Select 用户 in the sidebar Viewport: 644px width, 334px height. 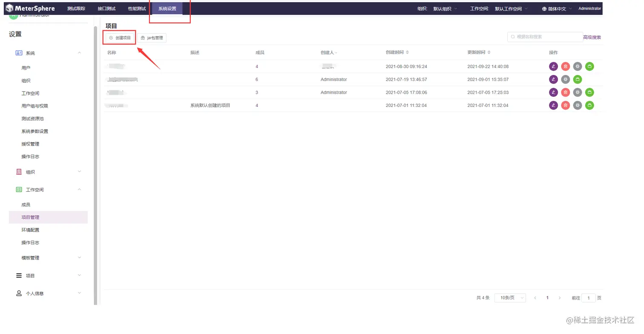26,68
